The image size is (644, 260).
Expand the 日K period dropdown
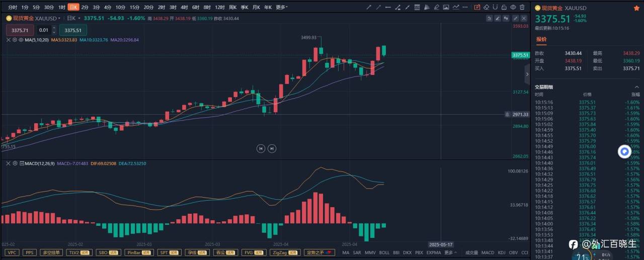point(73,18)
